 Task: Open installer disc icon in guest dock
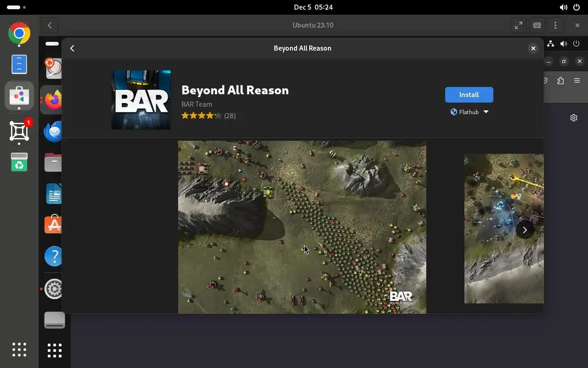coord(53,68)
